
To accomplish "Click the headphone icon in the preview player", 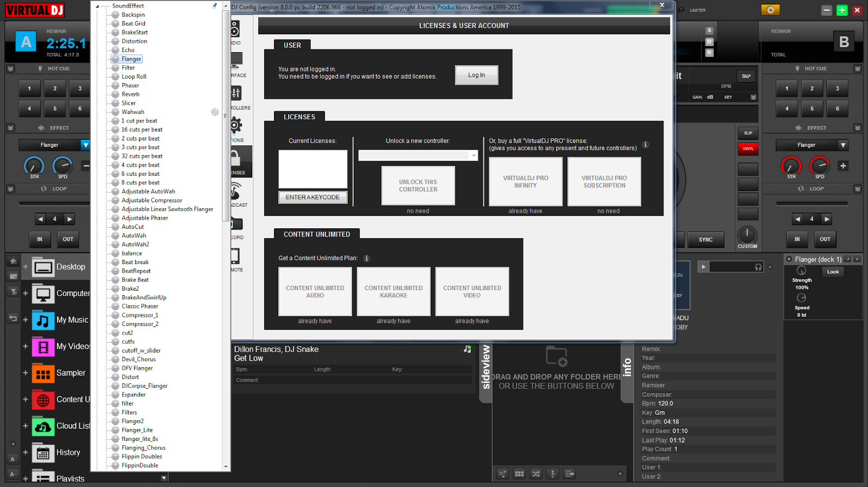I will tap(758, 267).
